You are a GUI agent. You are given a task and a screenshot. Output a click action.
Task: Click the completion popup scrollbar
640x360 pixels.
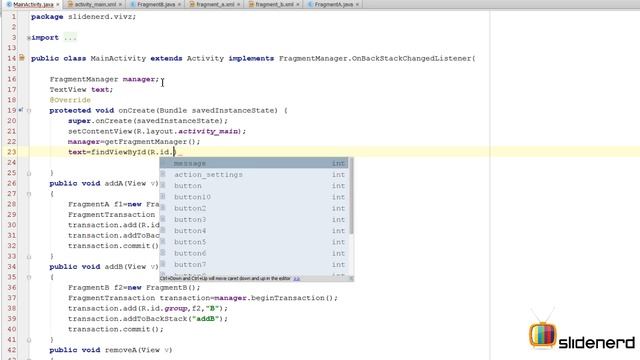[x=351, y=197]
